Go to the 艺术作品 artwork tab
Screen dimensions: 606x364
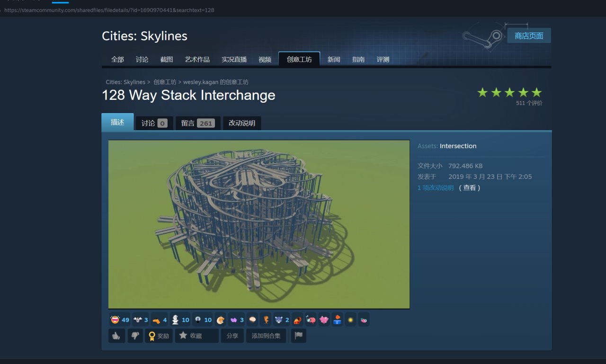197,59
